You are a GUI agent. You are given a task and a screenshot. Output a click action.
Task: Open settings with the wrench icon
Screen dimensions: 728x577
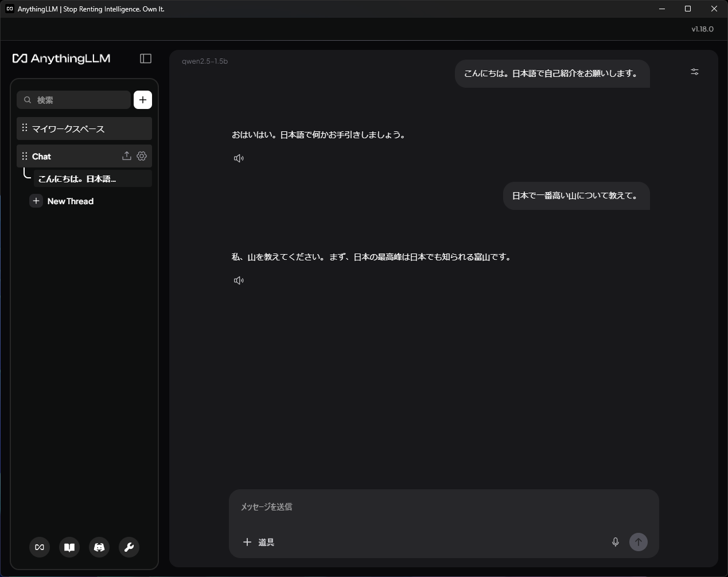click(129, 547)
